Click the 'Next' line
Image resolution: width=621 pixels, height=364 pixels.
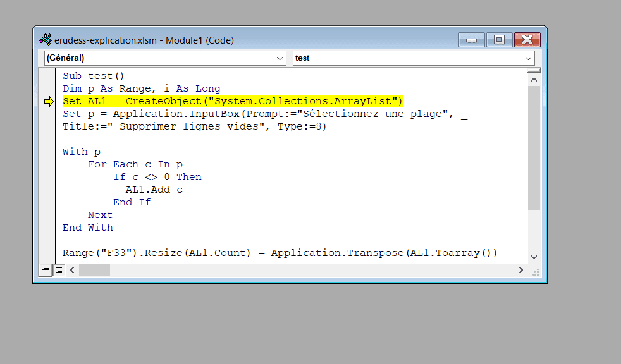(x=100, y=215)
